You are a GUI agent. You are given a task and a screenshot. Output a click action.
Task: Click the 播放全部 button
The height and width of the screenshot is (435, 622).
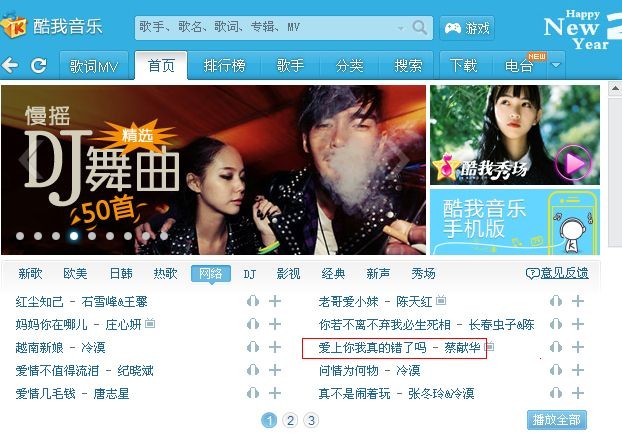coord(557,420)
